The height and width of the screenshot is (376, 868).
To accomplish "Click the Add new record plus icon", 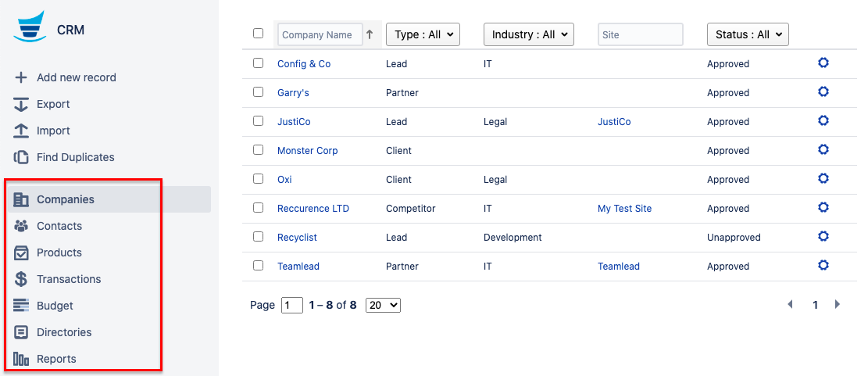I will pyautogui.click(x=21, y=77).
